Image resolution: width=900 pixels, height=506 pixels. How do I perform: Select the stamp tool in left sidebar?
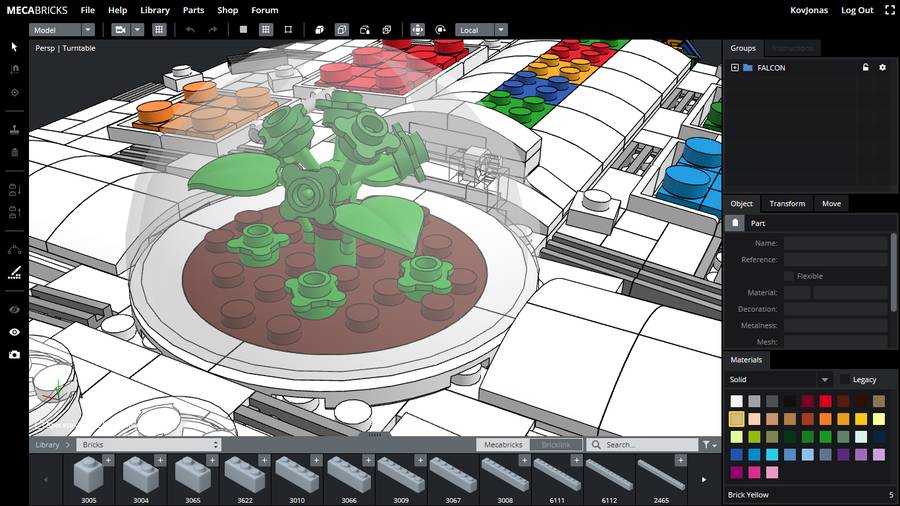[14, 130]
